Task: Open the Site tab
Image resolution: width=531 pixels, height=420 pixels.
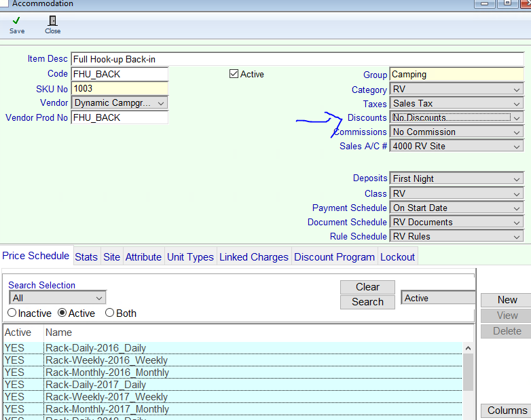Action: [x=112, y=257]
